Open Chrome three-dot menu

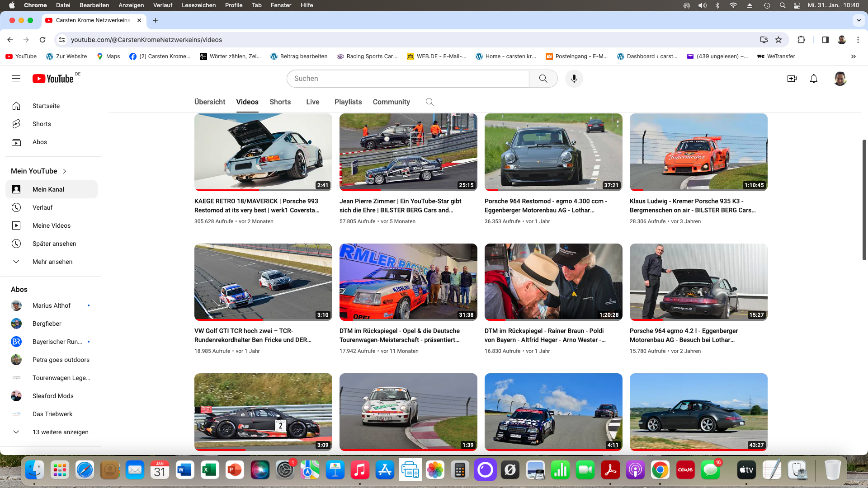pos(858,40)
